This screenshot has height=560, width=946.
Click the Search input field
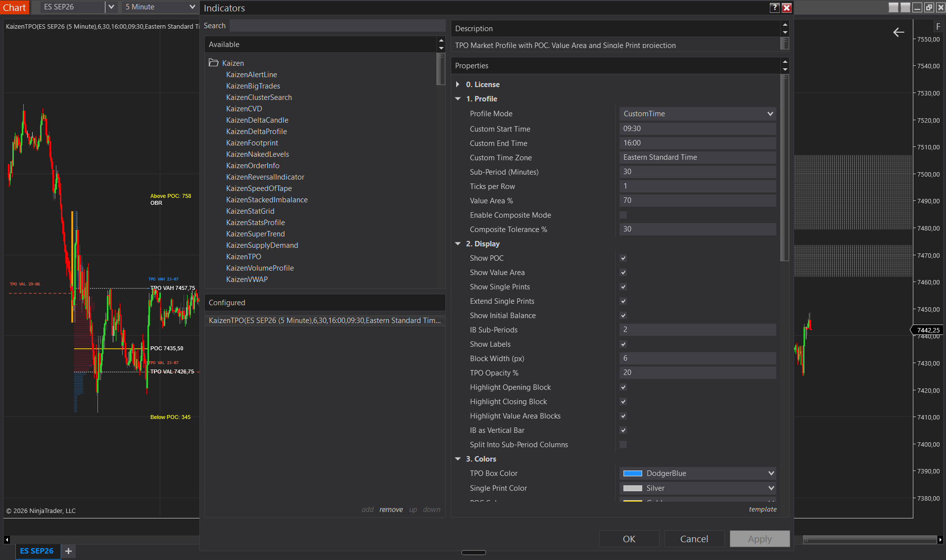pyautogui.click(x=337, y=26)
